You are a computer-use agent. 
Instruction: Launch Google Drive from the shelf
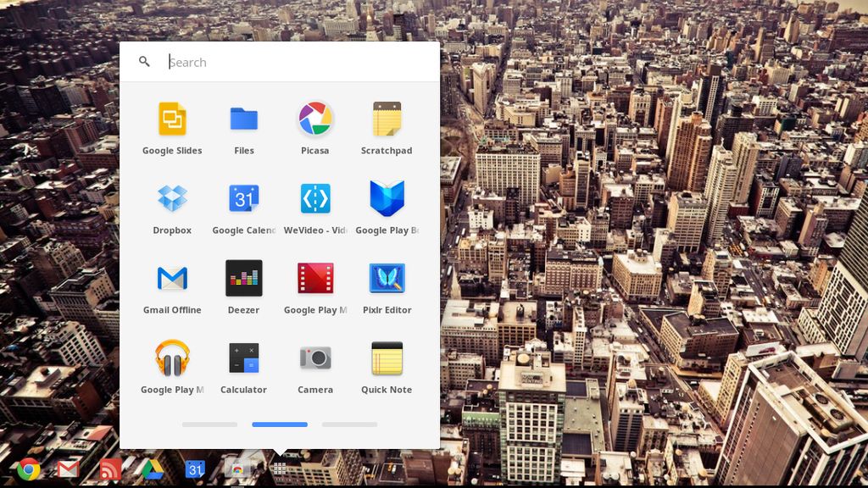[x=153, y=469]
